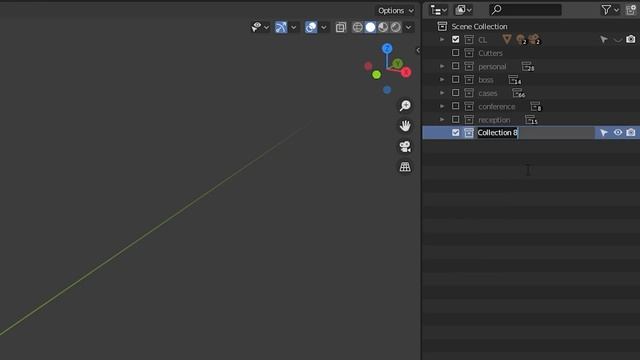This screenshot has width=640, height=360.
Task: Enable the conference collection checkbox
Action: (456, 106)
